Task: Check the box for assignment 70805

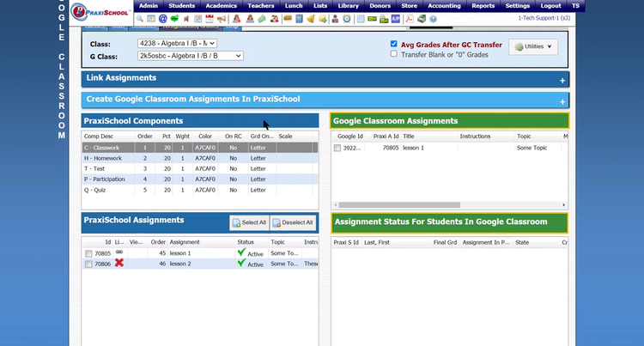Action: (x=88, y=253)
